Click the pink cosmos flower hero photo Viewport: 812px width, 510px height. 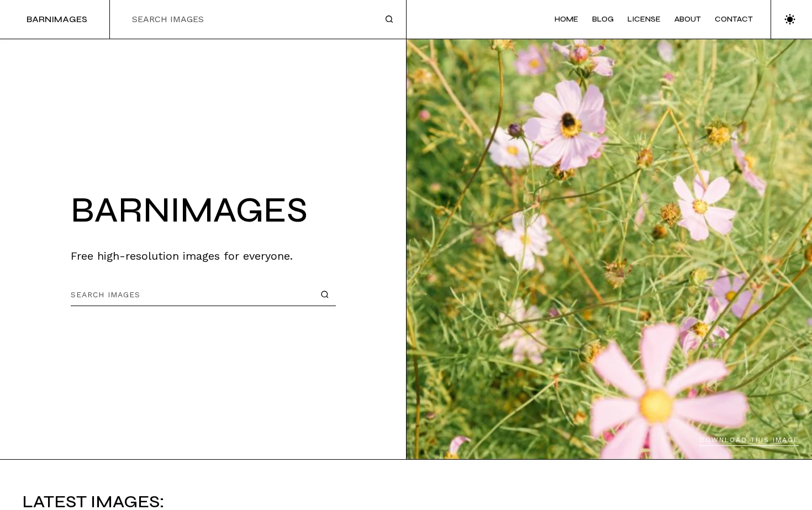[x=609, y=249]
